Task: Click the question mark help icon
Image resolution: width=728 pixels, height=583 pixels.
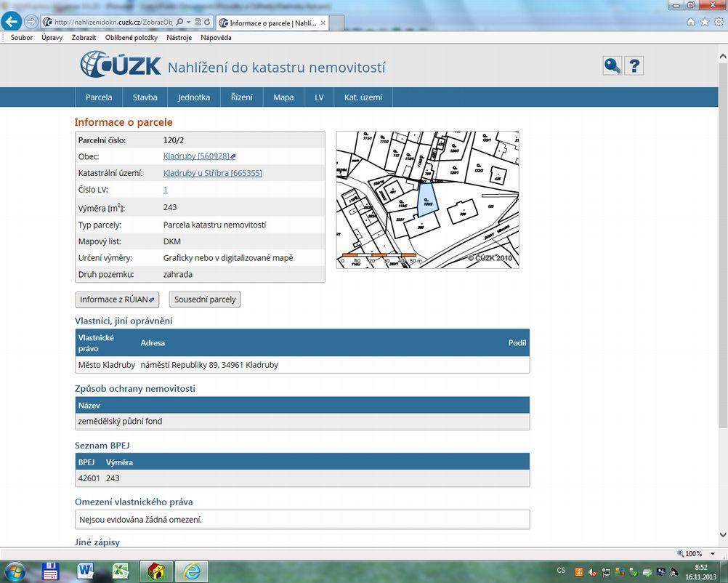Action: [x=634, y=65]
